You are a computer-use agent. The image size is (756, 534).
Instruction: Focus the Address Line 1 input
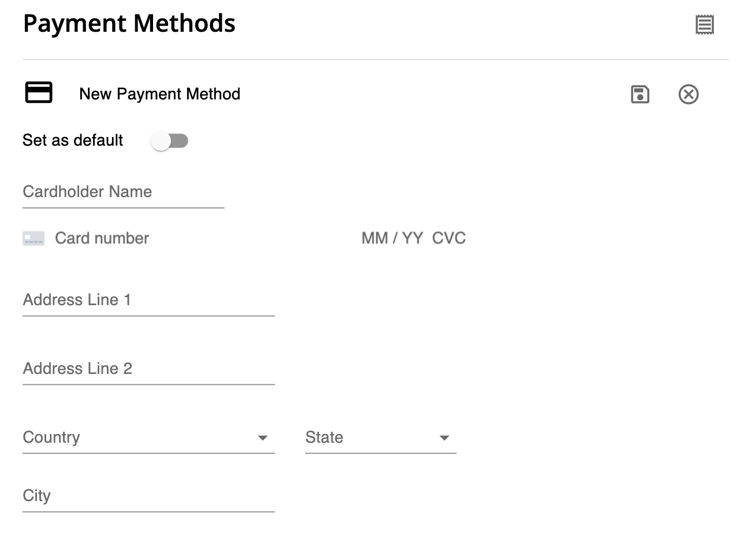[148, 301]
